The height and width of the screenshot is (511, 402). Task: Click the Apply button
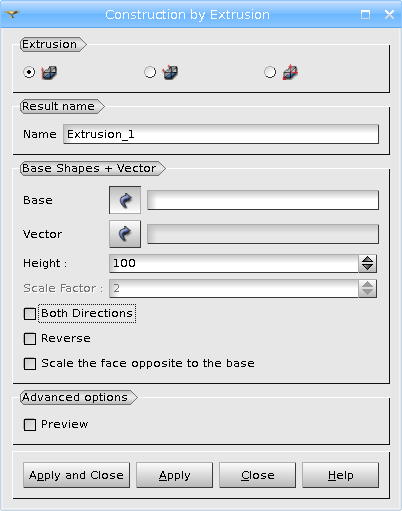pyautogui.click(x=174, y=475)
